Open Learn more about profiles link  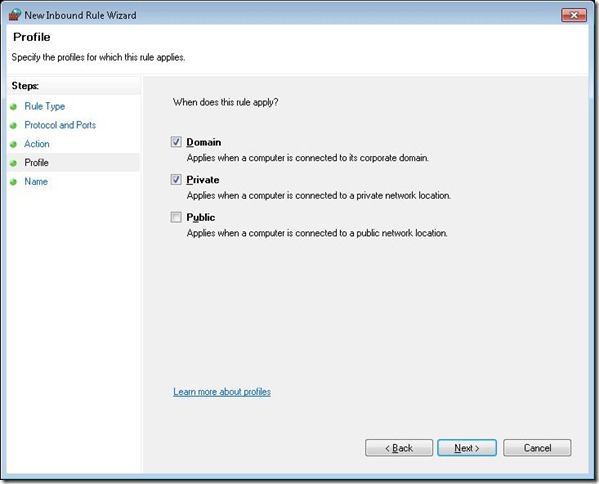click(x=222, y=392)
